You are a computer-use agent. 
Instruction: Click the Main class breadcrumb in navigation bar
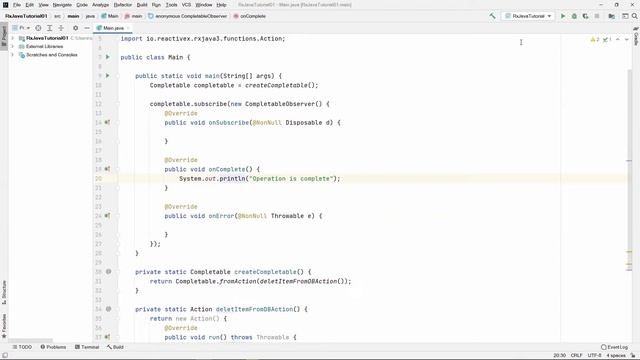pyautogui.click(x=109, y=16)
